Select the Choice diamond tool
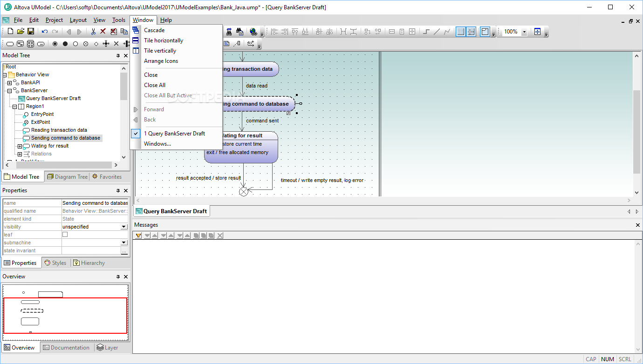The width and height of the screenshot is (643, 364). click(x=96, y=44)
